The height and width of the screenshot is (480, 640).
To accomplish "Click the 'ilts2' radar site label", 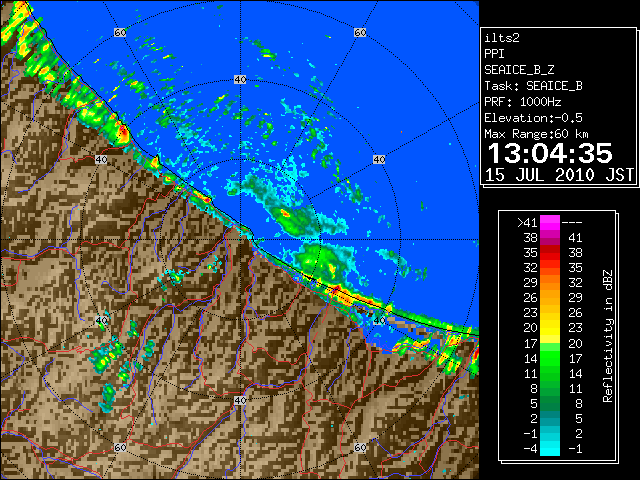I will pos(502,38).
